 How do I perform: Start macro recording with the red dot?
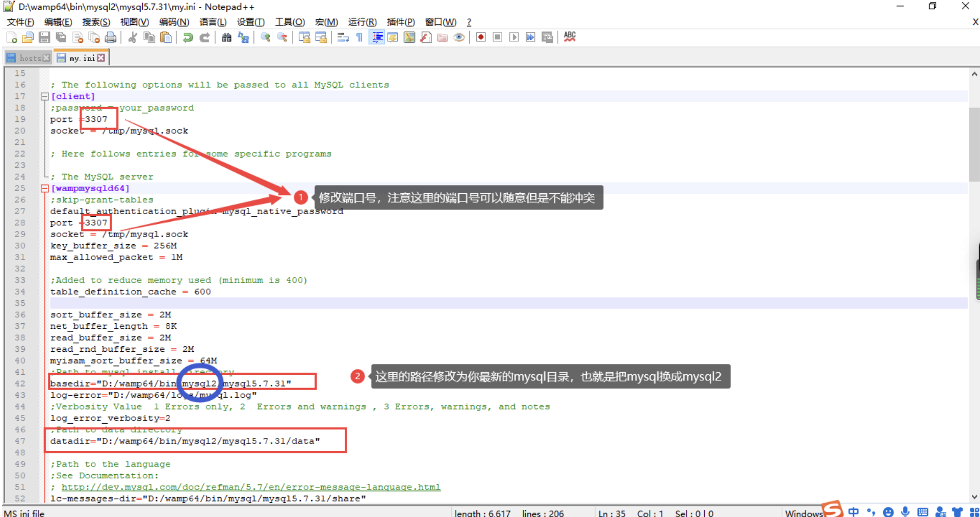click(481, 37)
